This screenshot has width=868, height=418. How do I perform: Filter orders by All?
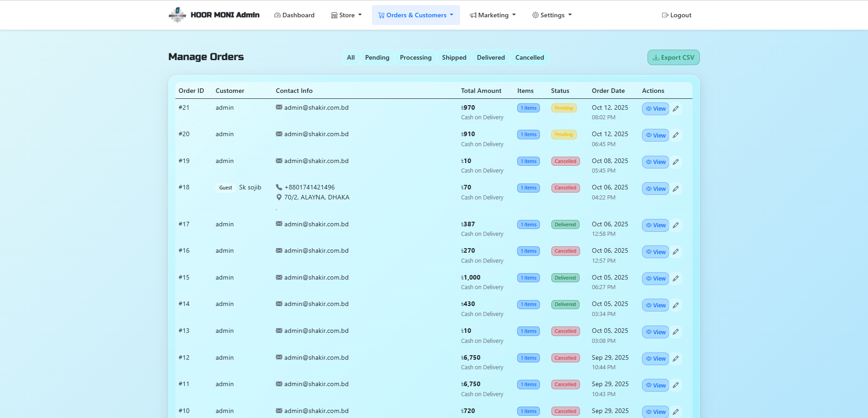351,57
